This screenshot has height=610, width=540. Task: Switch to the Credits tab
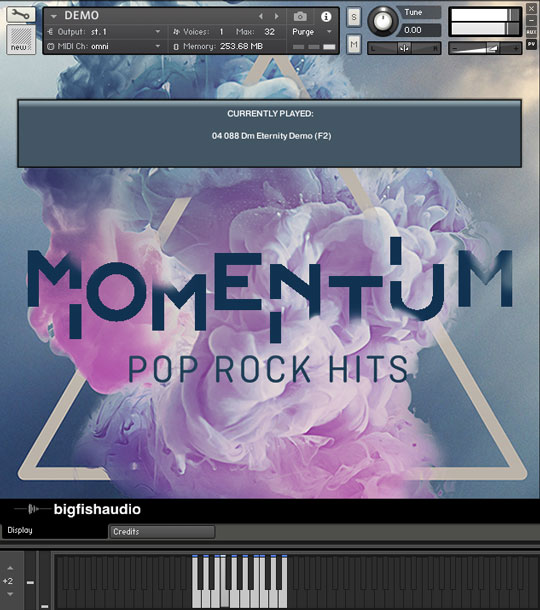coord(162,531)
